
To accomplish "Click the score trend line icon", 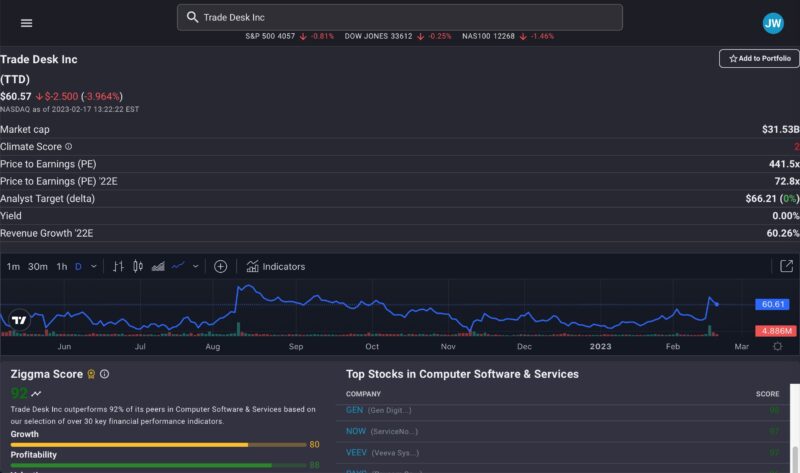I will pyautogui.click(x=36, y=393).
